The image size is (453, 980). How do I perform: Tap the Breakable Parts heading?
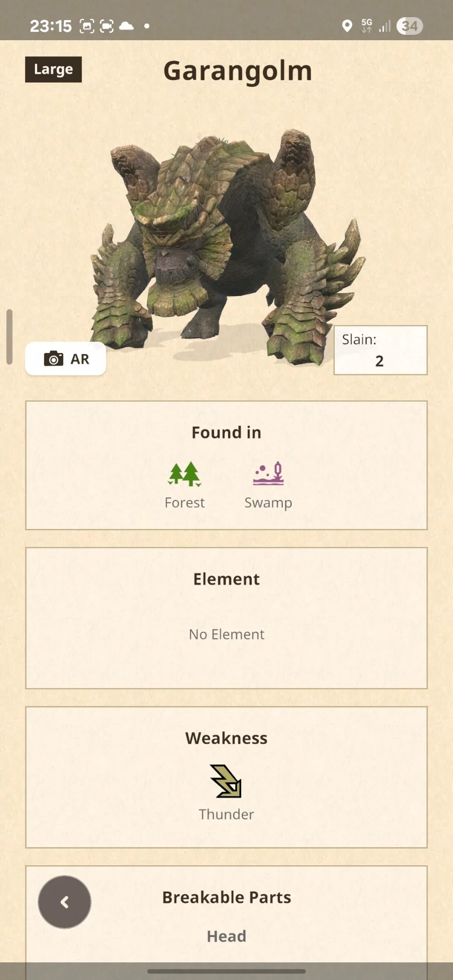226,898
